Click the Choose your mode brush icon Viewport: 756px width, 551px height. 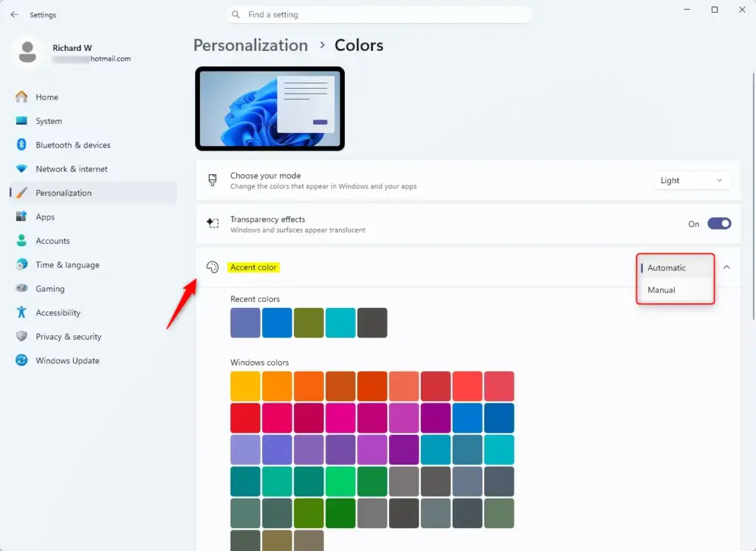tap(212, 180)
